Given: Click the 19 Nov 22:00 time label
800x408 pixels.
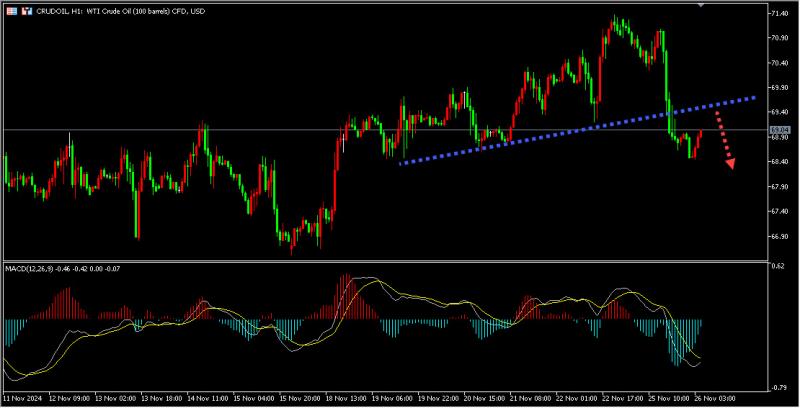Looking at the screenshot, I should click(438, 398).
